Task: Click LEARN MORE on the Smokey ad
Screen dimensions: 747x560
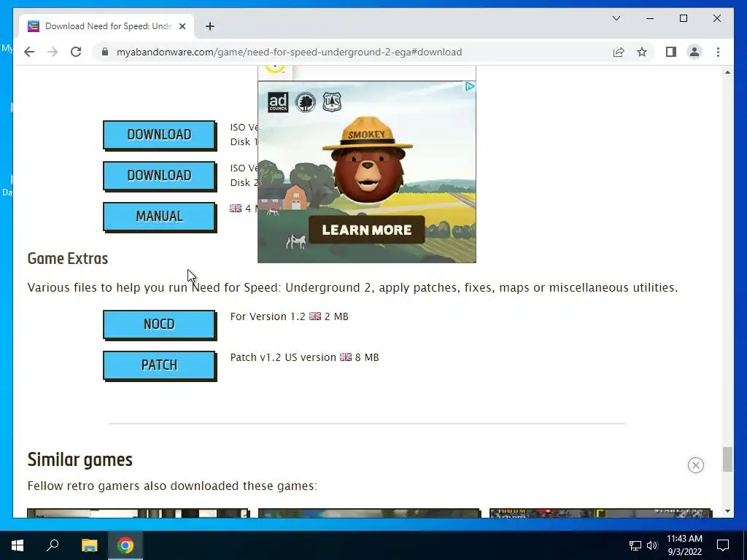Action: [366, 230]
